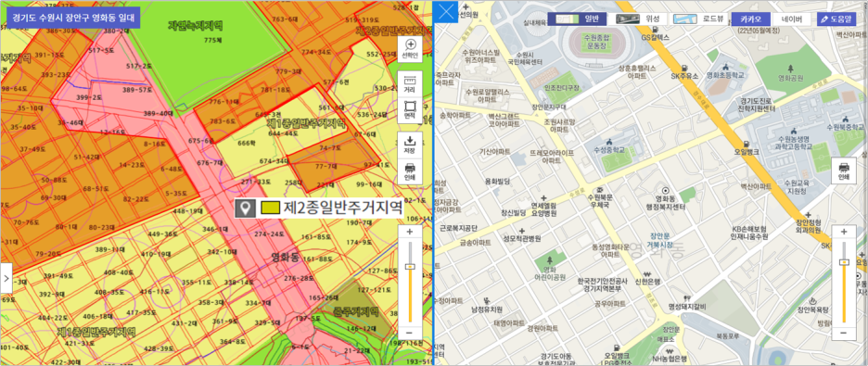
Task: Click 영화공원 park marker
Action: pos(790,73)
